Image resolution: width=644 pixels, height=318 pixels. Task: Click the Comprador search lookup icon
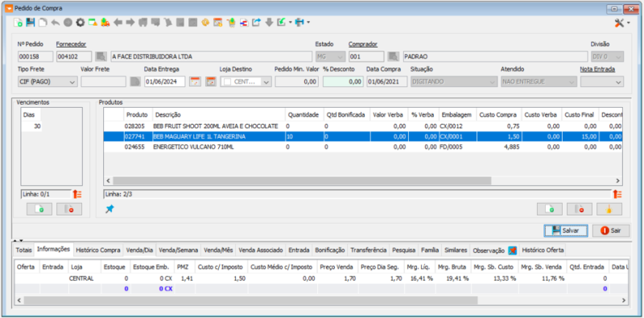(x=393, y=56)
